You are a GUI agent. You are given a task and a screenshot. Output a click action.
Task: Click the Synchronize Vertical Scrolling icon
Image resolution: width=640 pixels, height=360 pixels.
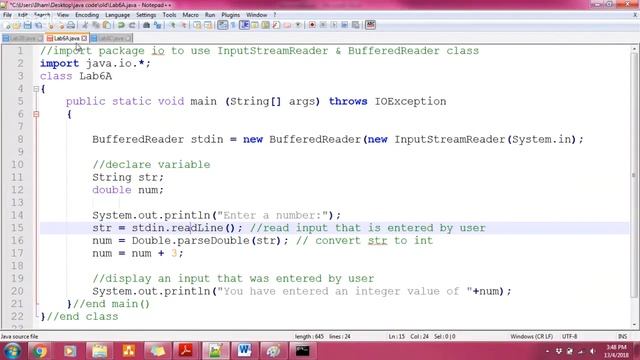tap(198, 25)
